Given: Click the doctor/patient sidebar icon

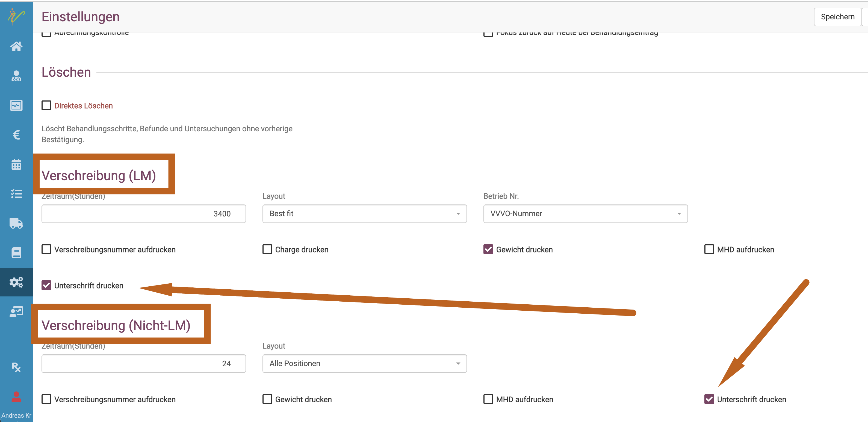Looking at the screenshot, I should [x=16, y=76].
